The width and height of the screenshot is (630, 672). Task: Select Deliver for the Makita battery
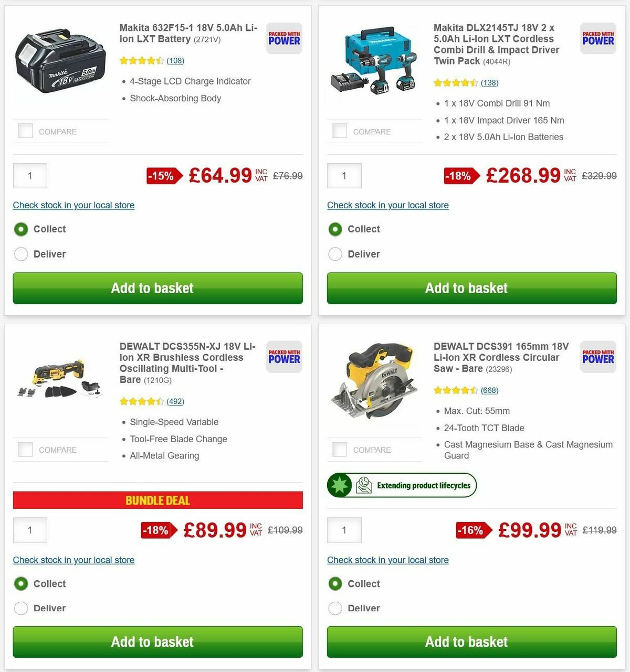[21, 254]
